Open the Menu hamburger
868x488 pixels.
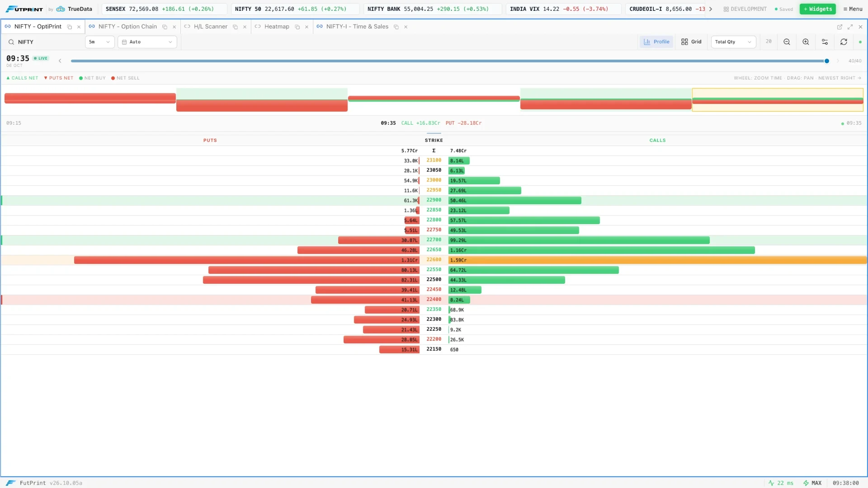pyautogui.click(x=853, y=9)
